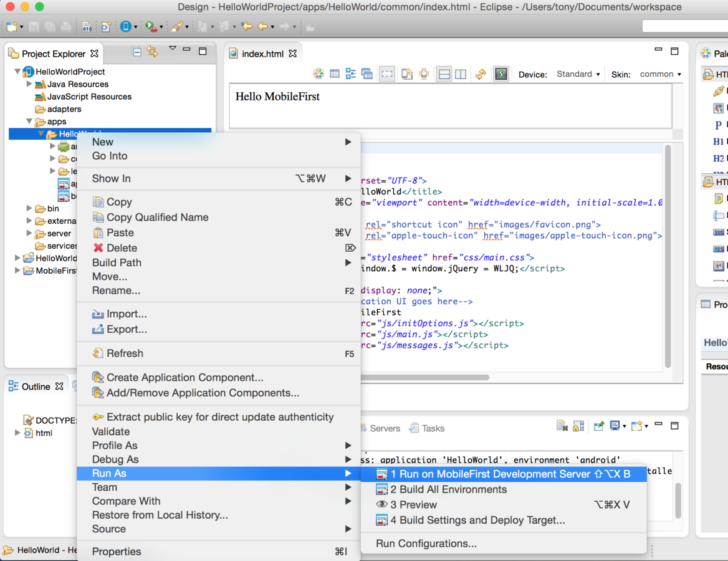Switch to the Tasks tab
Screen dimensions: 728x561
click(427, 428)
